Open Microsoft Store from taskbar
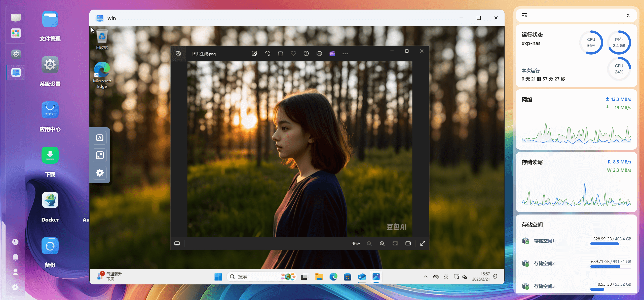The width and height of the screenshot is (644, 300). [348, 277]
